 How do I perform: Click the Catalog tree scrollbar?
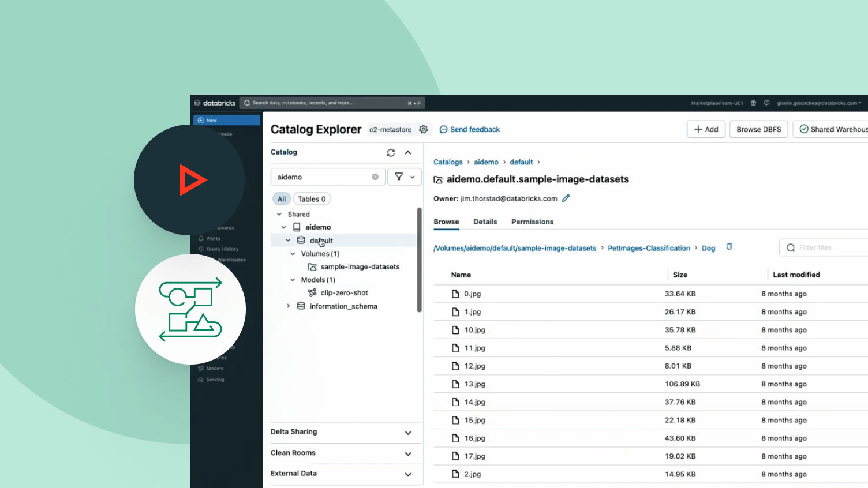[x=420, y=260]
